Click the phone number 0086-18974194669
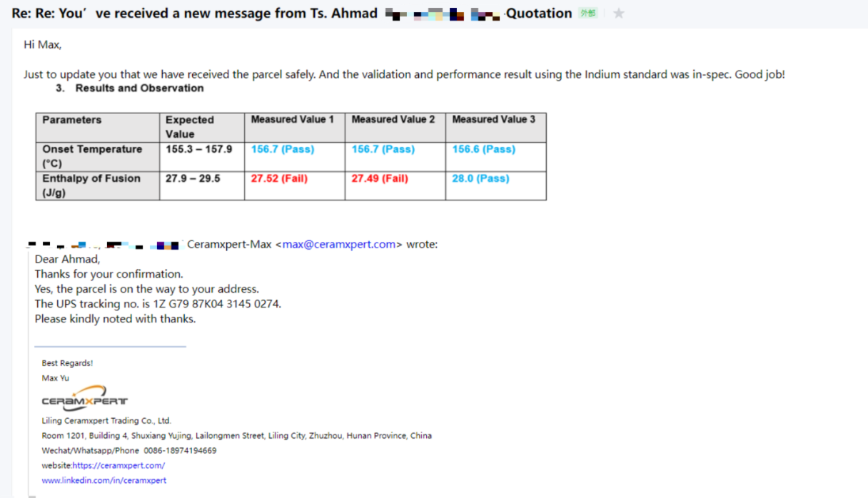This screenshot has height=498, width=868. click(180, 450)
